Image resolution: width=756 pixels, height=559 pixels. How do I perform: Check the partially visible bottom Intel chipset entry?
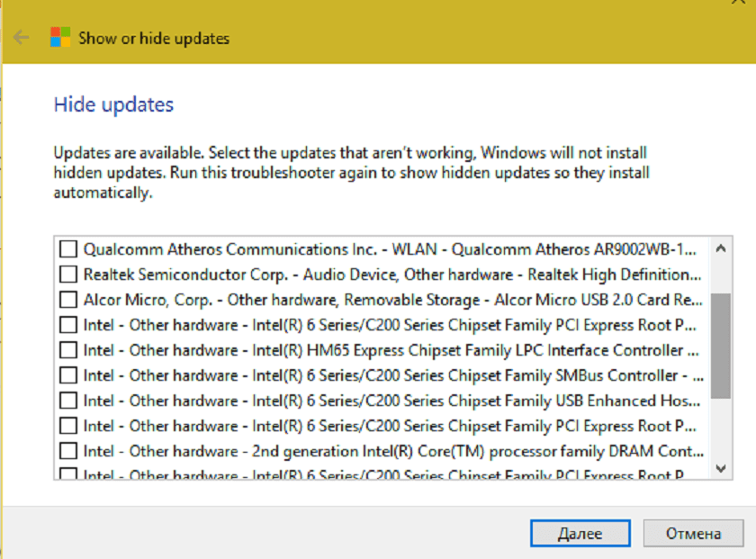67,472
